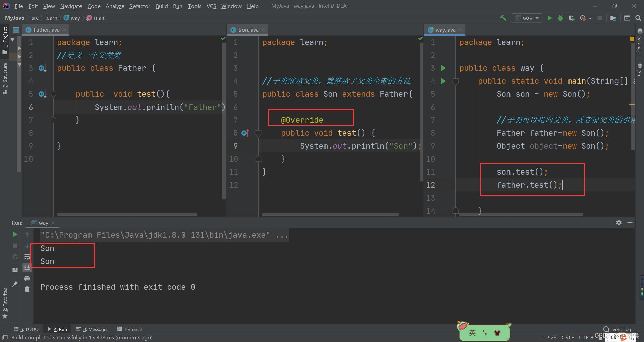This screenshot has width=644, height=342.
Task: Open the Messages tool window
Action: pyautogui.click(x=92, y=329)
